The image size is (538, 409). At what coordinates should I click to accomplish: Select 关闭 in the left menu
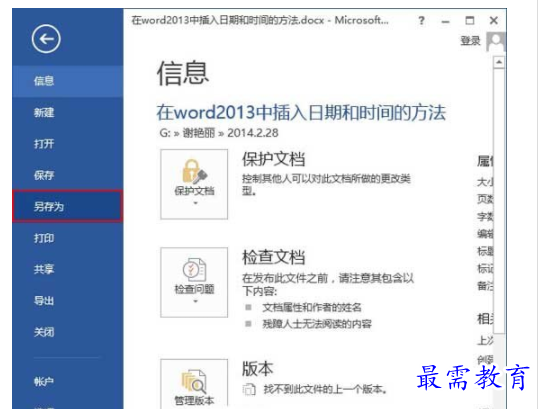point(68,332)
